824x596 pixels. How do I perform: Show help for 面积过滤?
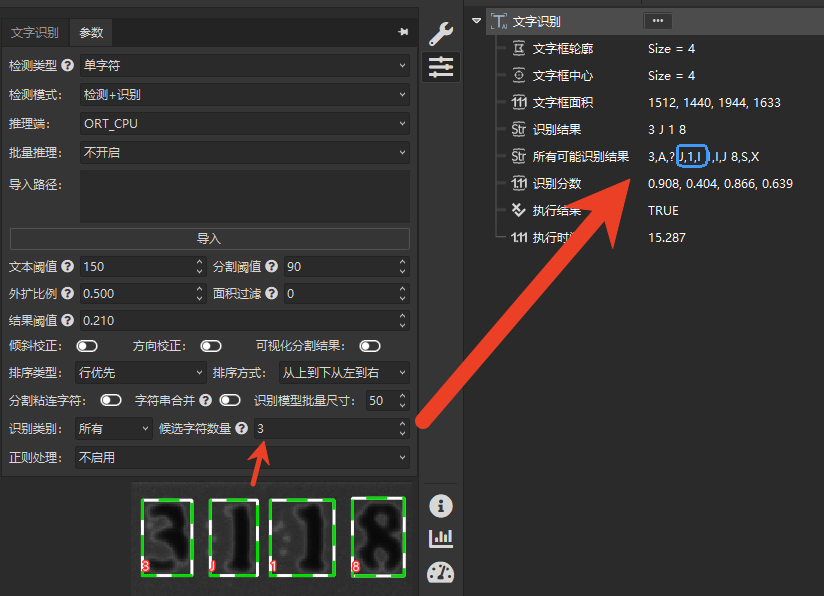click(x=271, y=293)
